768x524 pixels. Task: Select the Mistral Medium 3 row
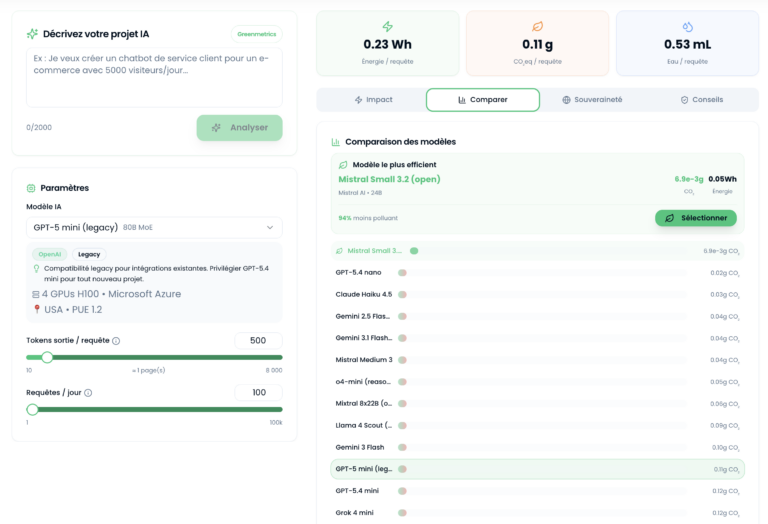pyautogui.click(x=537, y=360)
